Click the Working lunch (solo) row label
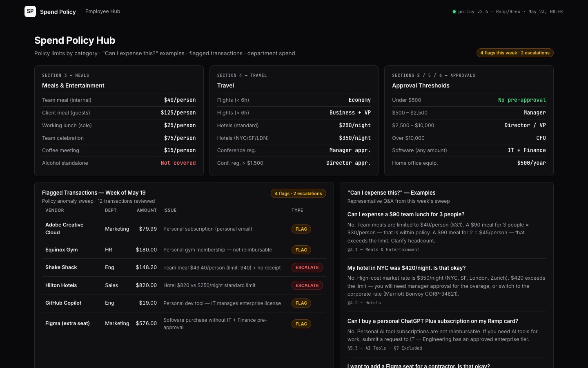 67,126
